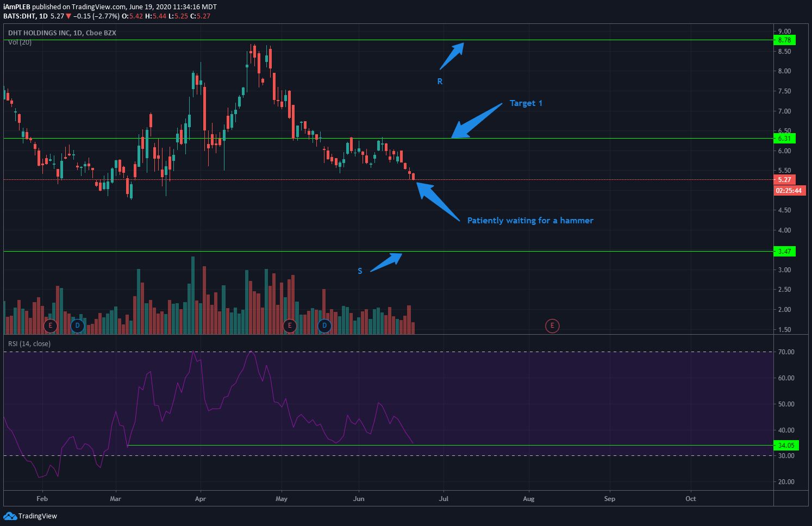Select the 6.31 target price label
The width and height of the screenshot is (812, 526).
pyautogui.click(x=784, y=139)
